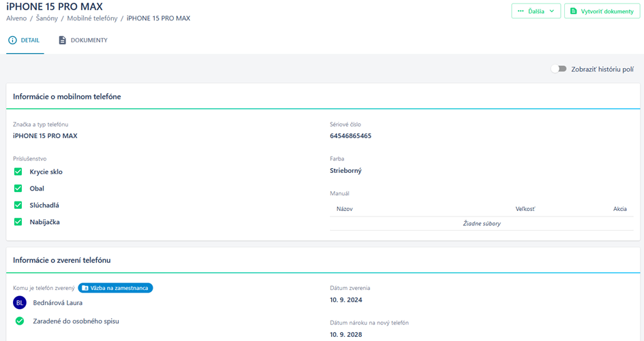Image resolution: width=644 pixels, height=341 pixels.
Task: Click new phone date 10. 9. 2028
Action: pyautogui.click(x=346, y=334)
